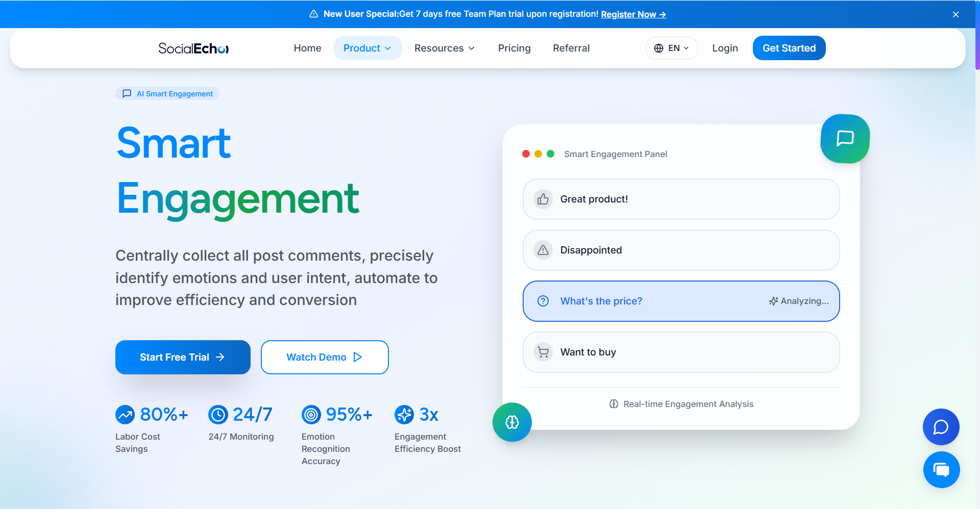Click the Register Now link in banner
980x509 pixels.
[x=633, y=14]
